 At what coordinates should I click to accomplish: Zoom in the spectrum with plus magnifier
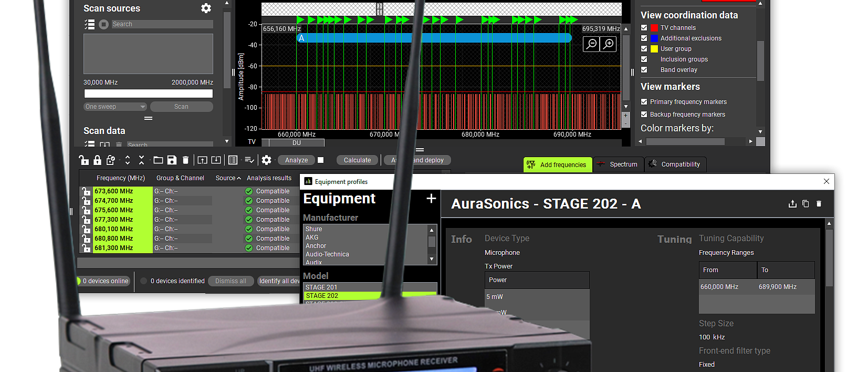609,44
